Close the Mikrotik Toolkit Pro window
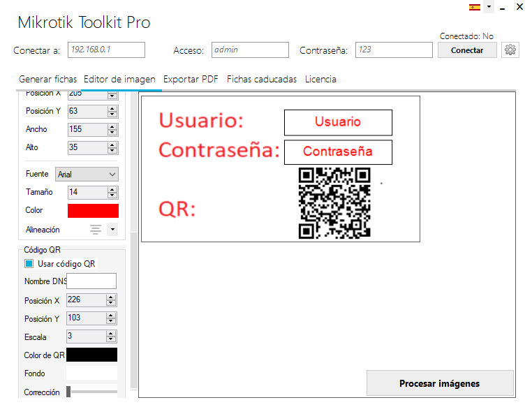This screenshot has height=414, width=532. coord(519,7)
